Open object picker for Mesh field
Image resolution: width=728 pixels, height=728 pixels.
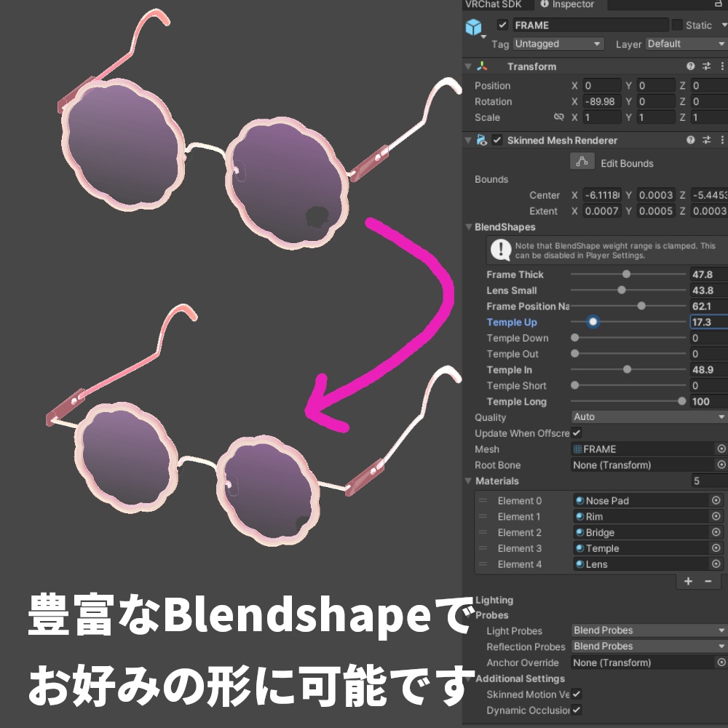pos(721,448)
